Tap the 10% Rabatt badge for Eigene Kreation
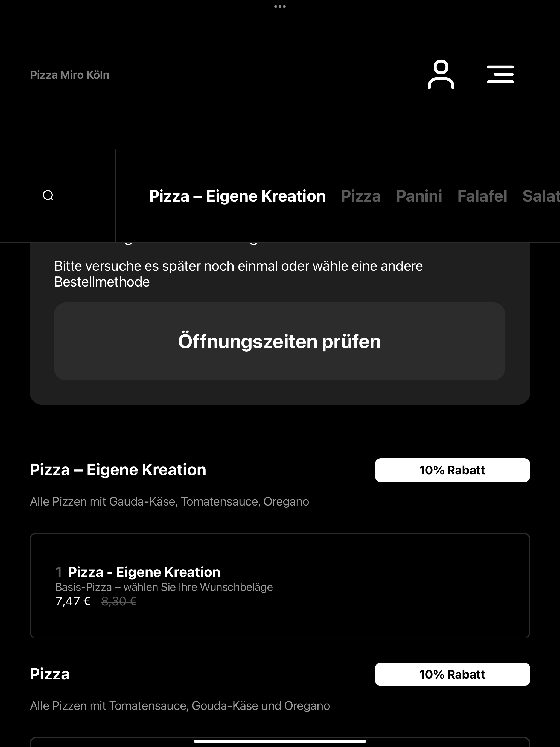 [x=452, y=470]
